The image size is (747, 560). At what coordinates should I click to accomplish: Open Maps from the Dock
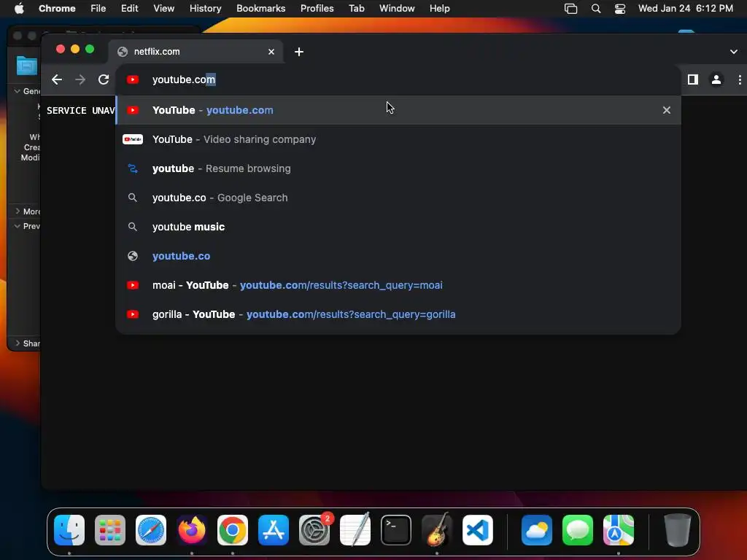coord(619,529)
